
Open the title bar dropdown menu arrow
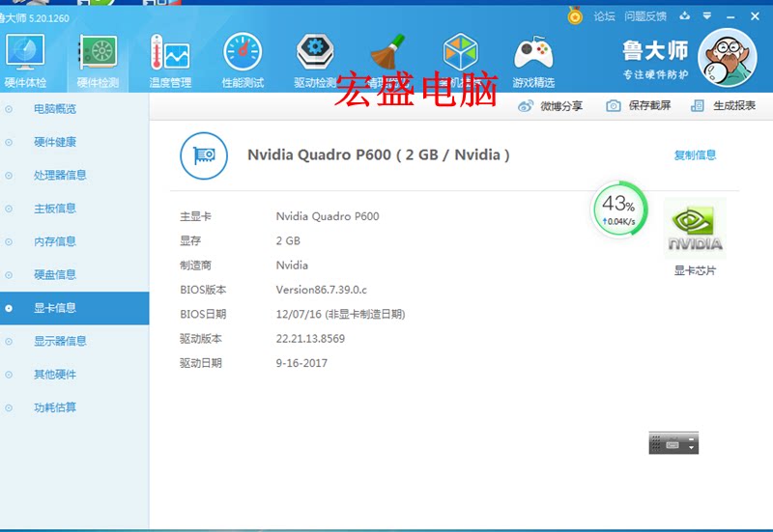click(707, 16)
